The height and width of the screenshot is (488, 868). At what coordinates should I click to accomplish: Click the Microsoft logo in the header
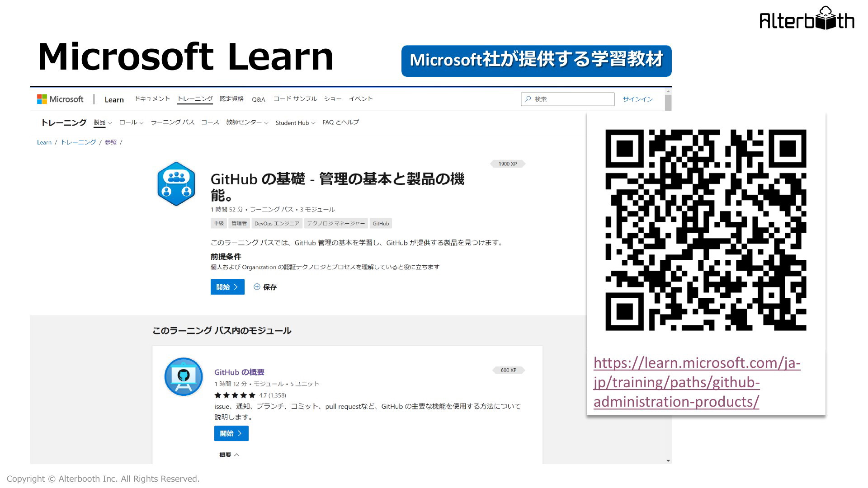pyautogui.click(x=60, y=99)
